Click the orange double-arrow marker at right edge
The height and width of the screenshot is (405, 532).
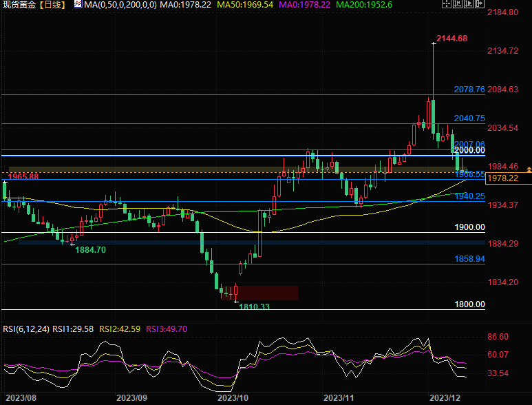pyautogui.click(x=528, y=169)
